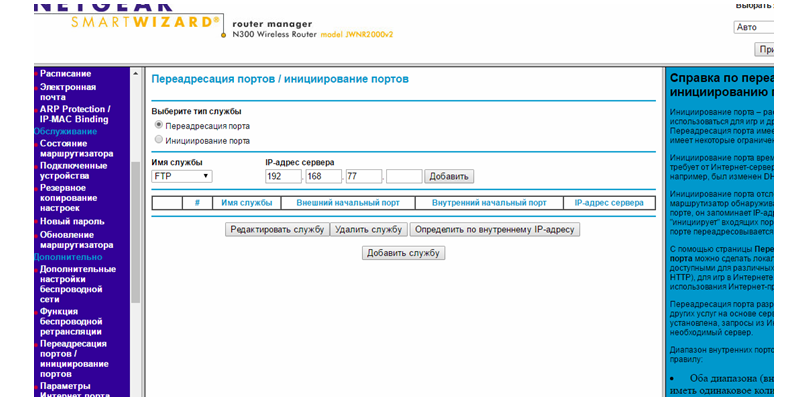807x403 pixels.
Task: Click the IP-адрес сервера table column header
Action: tap(609, 203)
